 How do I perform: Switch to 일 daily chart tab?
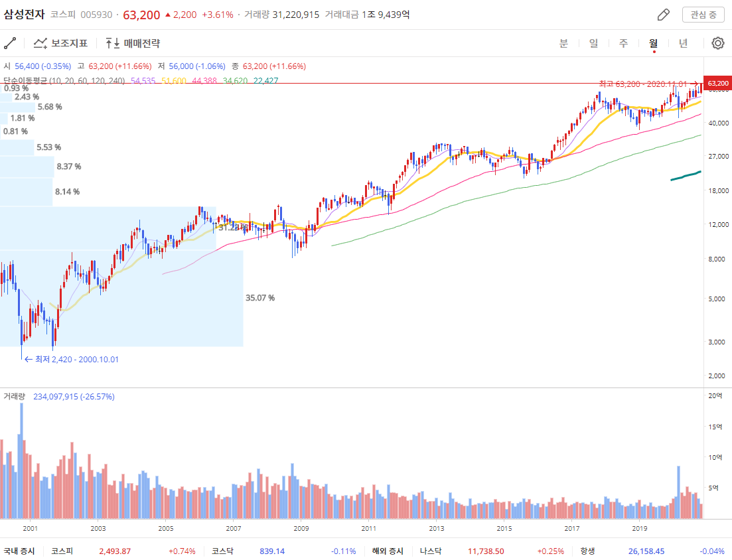[x=593, y=43]
